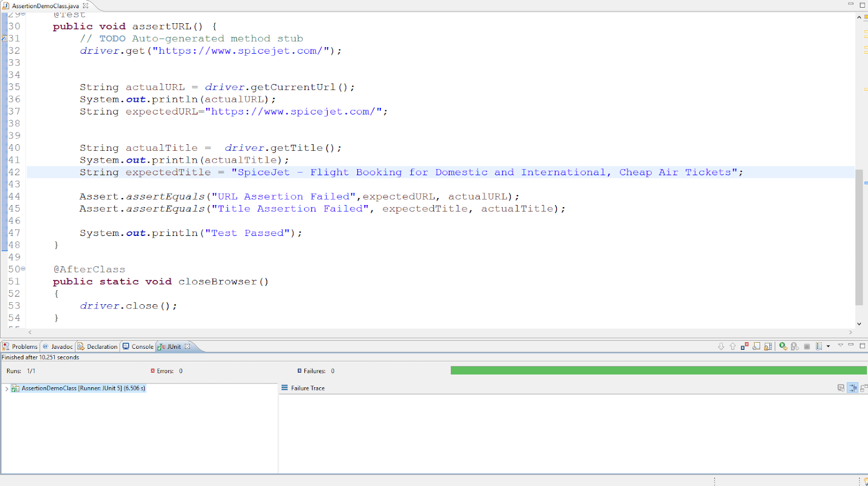Toggle Show Skipped Tests Only filter

(x=756, y=346)
